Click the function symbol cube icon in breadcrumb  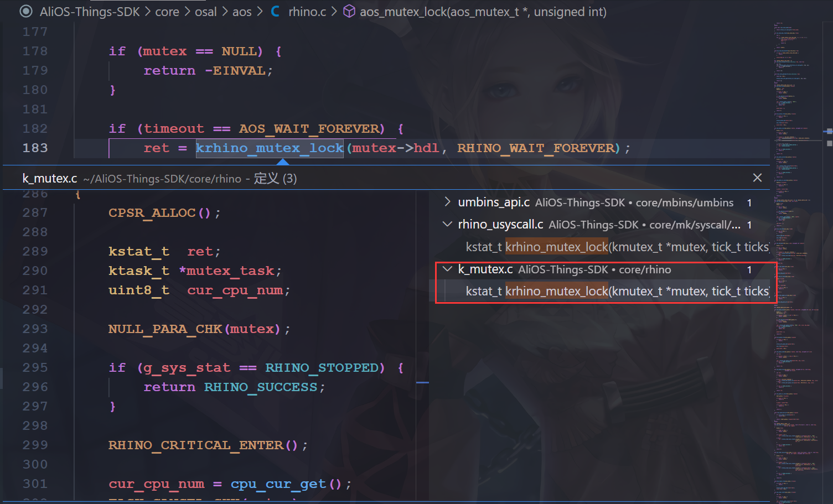point(349,12)
